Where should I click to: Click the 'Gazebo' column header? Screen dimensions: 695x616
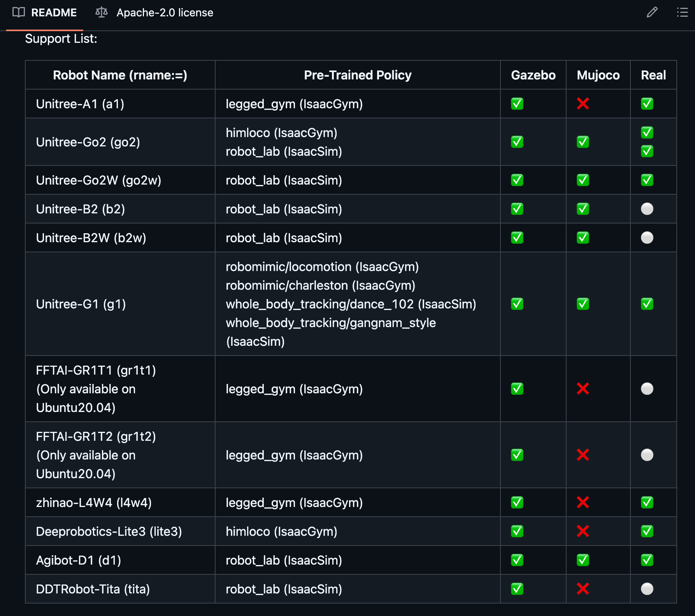click(533, 75)
